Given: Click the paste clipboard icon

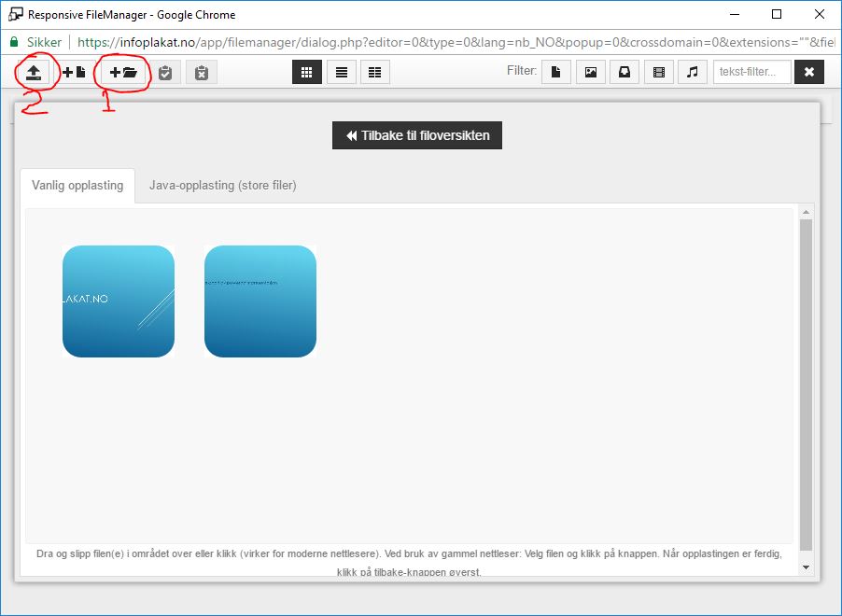Looking at the screenshot, I should 165,72.
